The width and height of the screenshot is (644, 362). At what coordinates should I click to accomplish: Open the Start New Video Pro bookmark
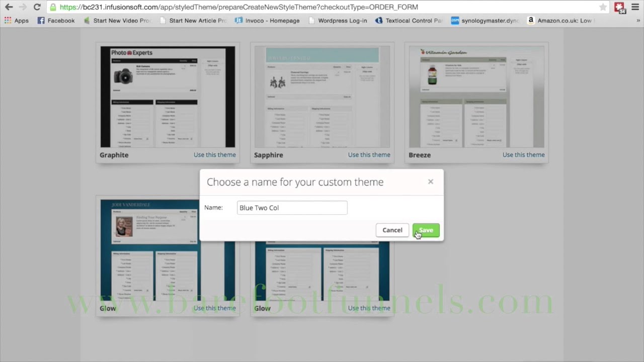pyautogui.click(x=117, y=21)
